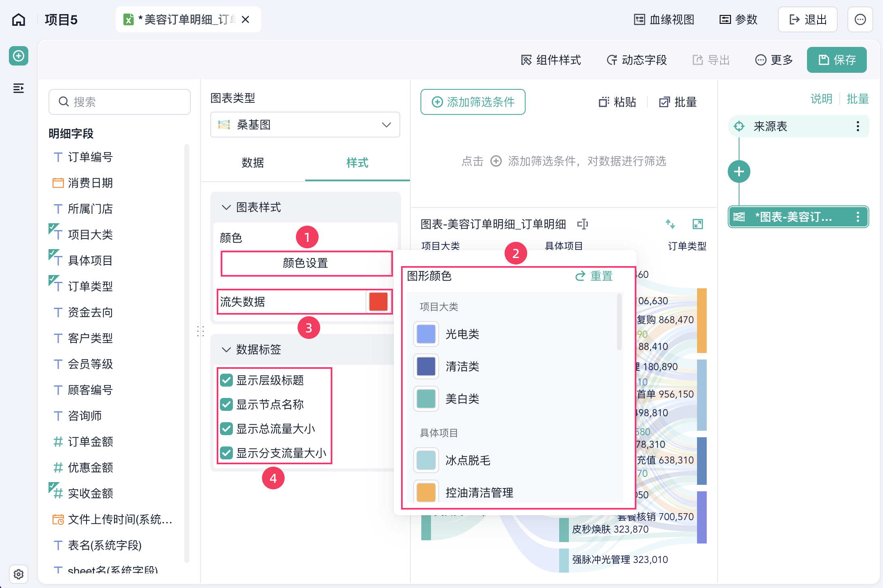Open settings gear at bottom left

point(19,574)
